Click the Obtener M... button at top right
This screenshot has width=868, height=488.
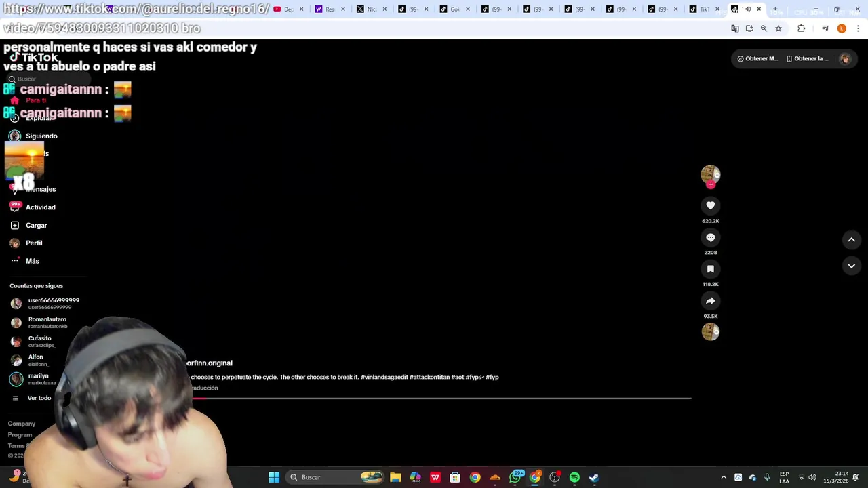click(x=758, y=59)
